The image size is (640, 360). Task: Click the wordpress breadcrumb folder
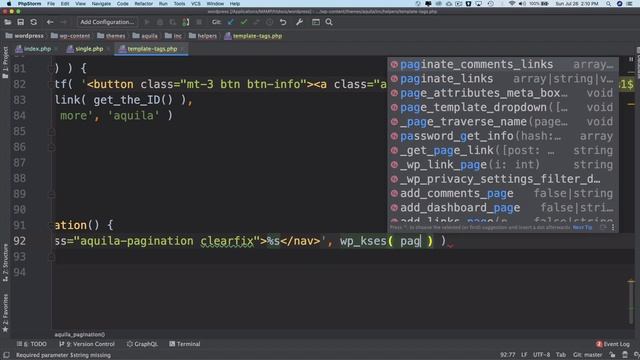[x=24, y=36]
